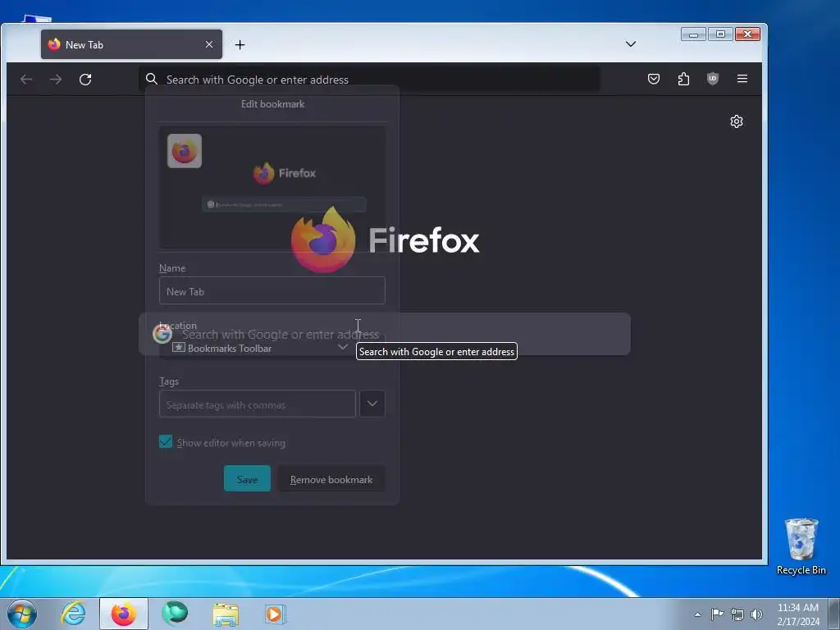The image size is (840, 630).
Task: Click Remove bookmark button
Action: pos(331,479)
